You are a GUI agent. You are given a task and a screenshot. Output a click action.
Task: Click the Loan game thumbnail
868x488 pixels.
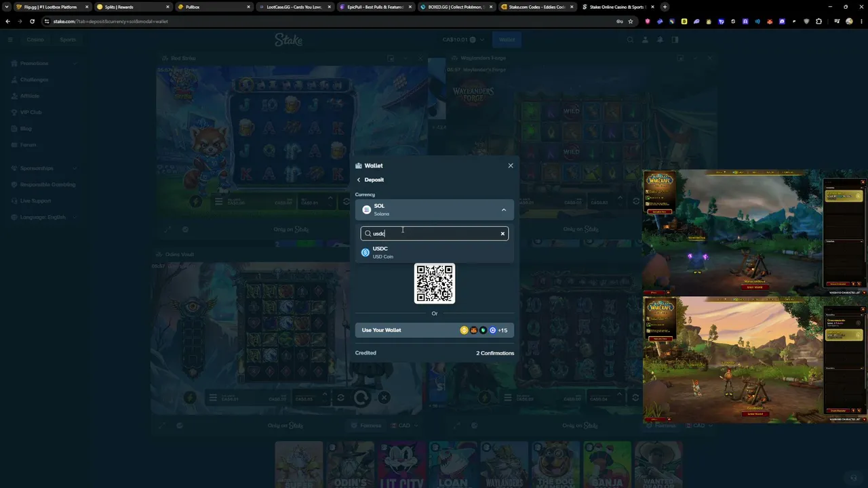click(x=453, y=465)
